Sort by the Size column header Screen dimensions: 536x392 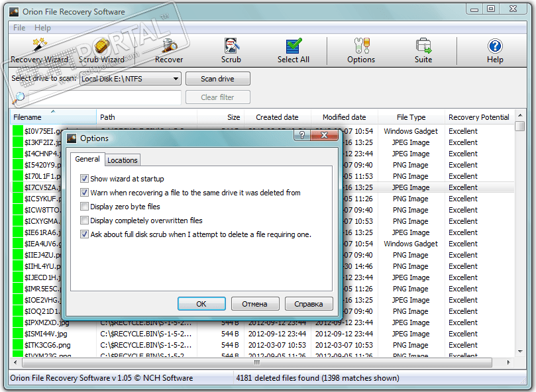pyautogui.click(x=221, y=117)
